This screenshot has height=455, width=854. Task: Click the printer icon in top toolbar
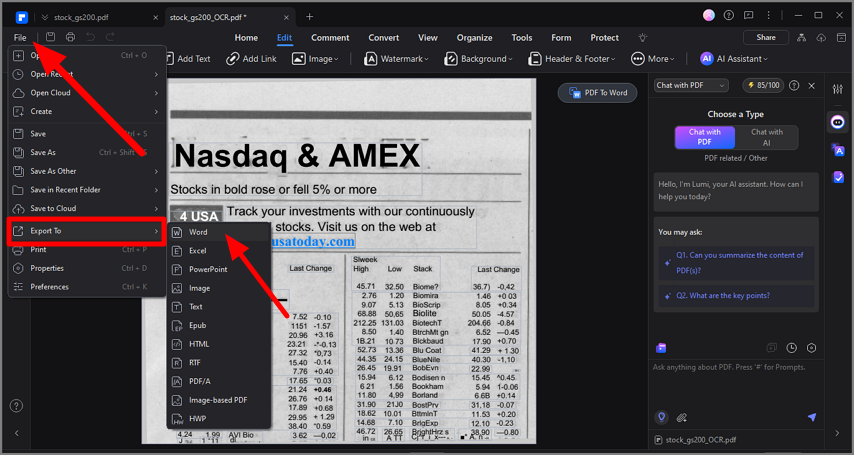70,37
